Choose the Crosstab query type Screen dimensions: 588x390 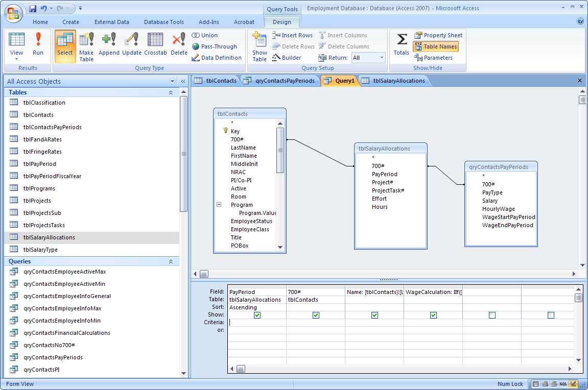(155, 44)
